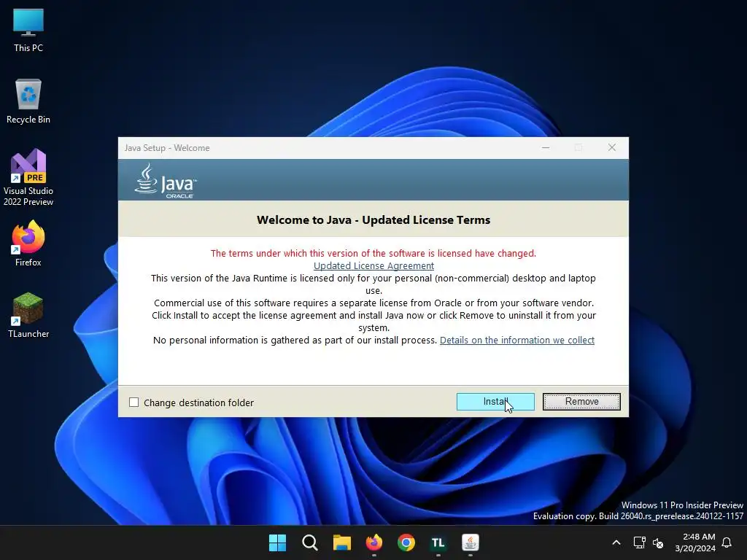Screen dimensions: 747x560
Task: Switch to Firefox in the taskbar
Action: 374,542
